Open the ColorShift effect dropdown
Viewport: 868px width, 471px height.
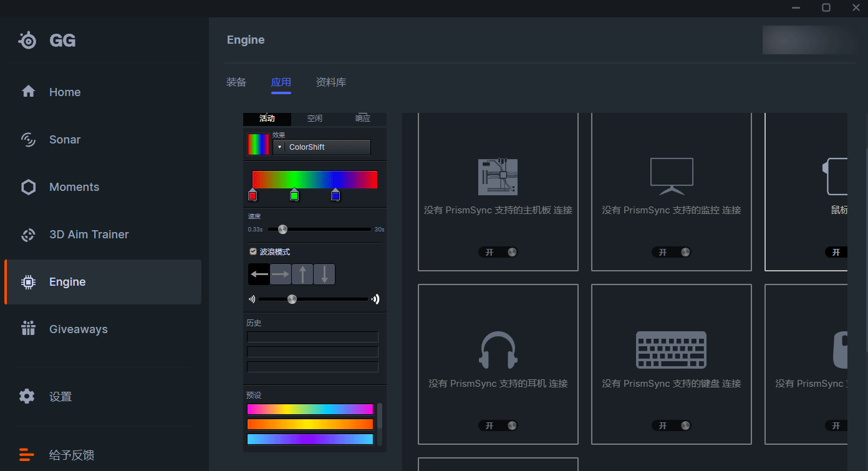(322, 147)
